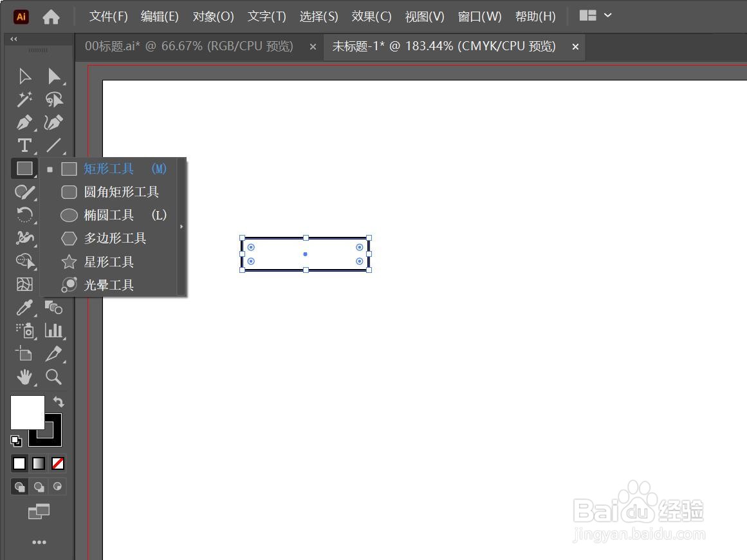Enable Draw Behind mode

click(39, 487)
